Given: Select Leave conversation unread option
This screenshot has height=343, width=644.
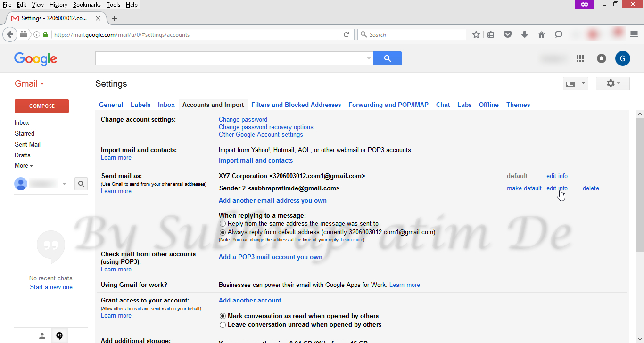Looking at the screenshot, I should coord(223,325).
